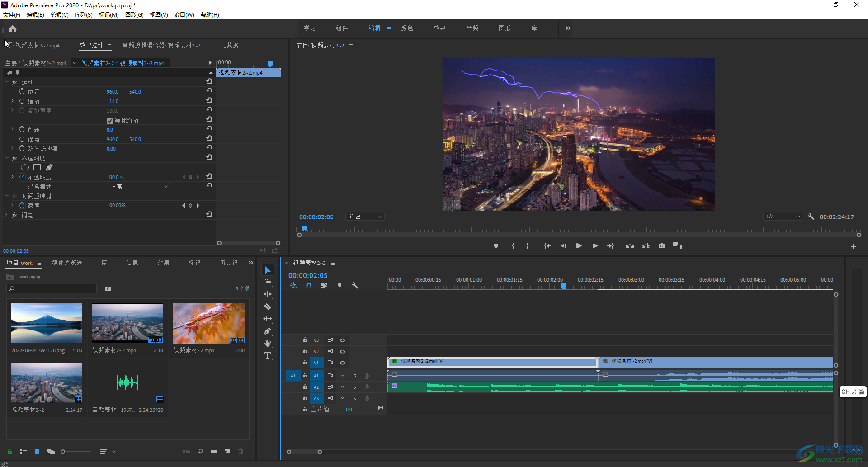Screen dimensions: 868x467
Task: Open the Metadata (元数据) tab
Action: (x=229, y=45)
